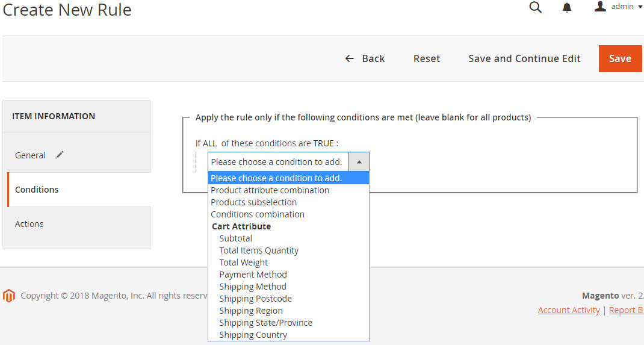Click the admin user avatar icon
This screenshot has width=644, height=345.
[x=599, y=7]
